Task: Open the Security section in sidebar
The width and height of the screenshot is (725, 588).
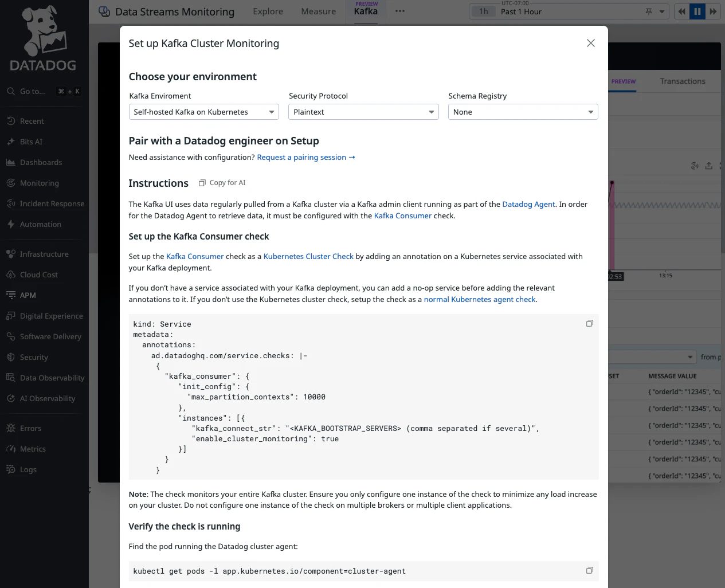Action: coord(34,357)
